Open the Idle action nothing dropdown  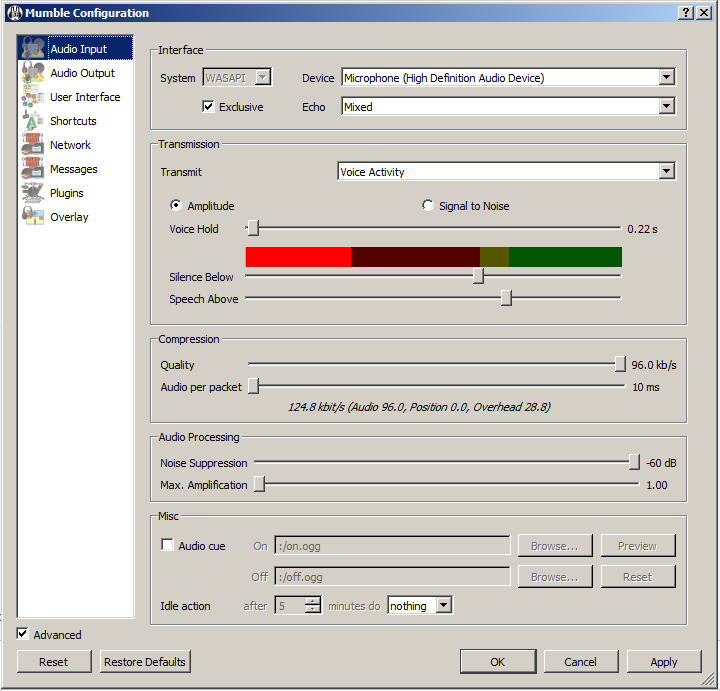(420, 606)
